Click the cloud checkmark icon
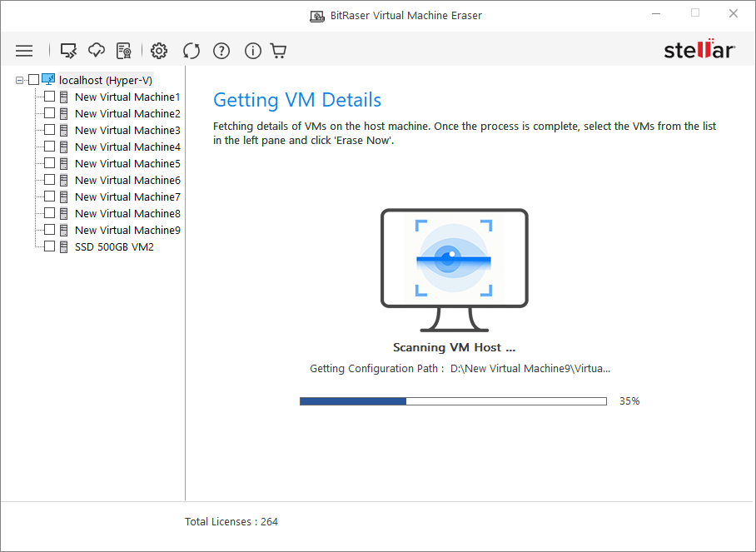 [x=97, y=50]
